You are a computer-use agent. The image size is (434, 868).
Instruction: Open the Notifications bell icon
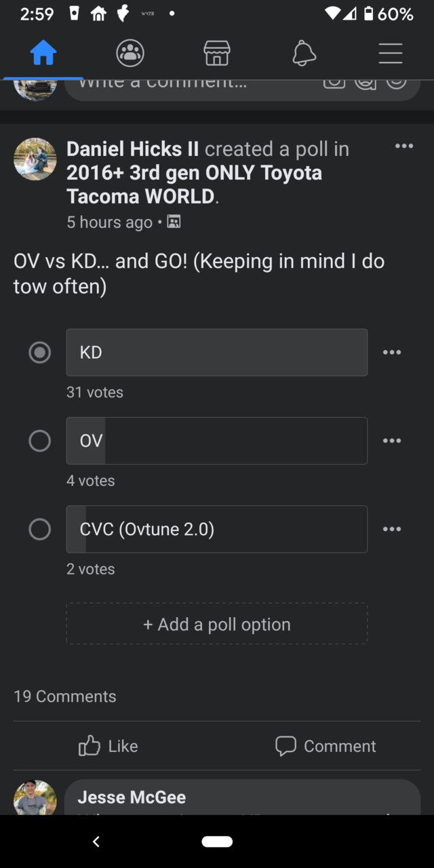(x=304, y=53)
